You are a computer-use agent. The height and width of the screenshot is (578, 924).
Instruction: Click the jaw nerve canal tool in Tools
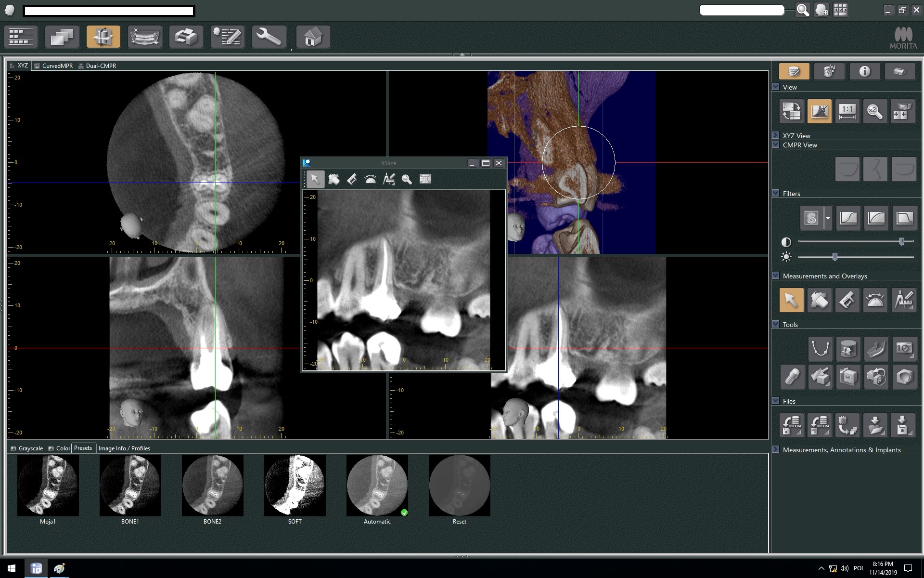pos(876,348)
